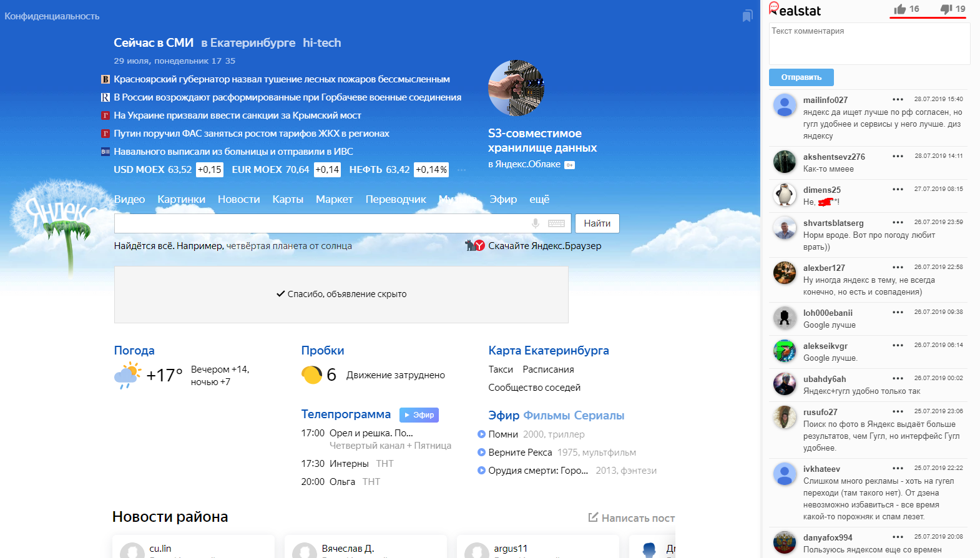
Task: Click play icon next to Орудия смерти
Action: tap(481, 470)
